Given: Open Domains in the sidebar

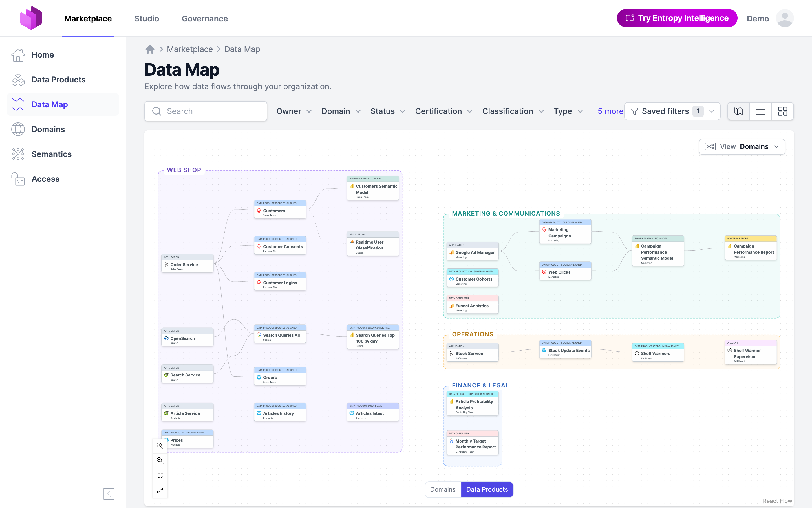Looking at the screenshot, I should 63,129.
